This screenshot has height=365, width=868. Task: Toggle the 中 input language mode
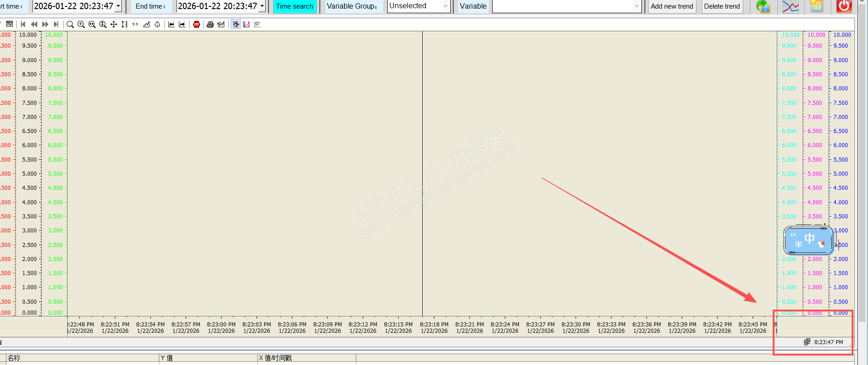click(809, 238)
